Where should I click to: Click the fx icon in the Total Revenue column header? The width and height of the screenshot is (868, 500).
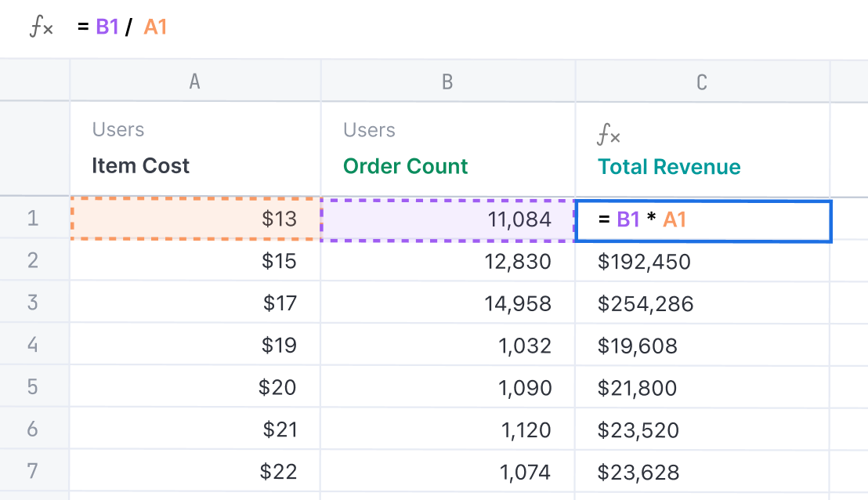pyautogui.click(x=607, y=134)
